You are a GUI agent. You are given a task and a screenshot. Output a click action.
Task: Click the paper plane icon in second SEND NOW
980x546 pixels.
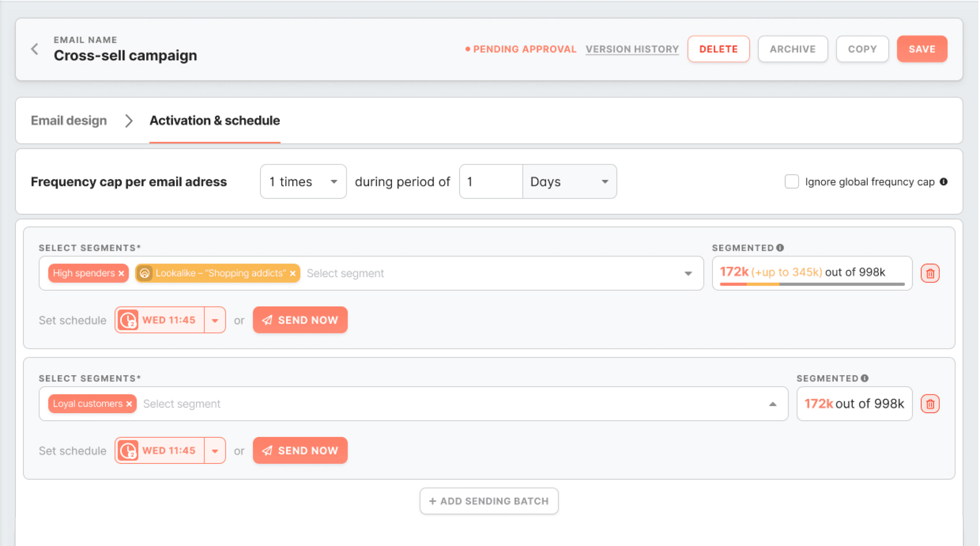pos(268,450)
